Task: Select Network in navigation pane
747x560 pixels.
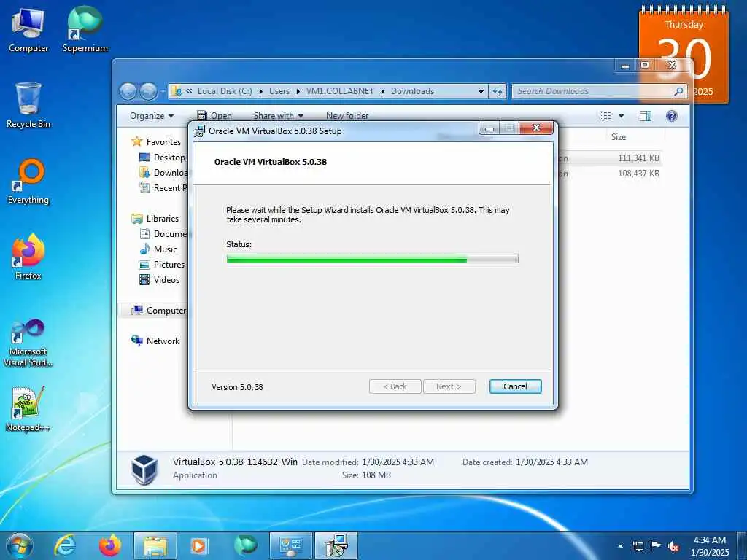Action: 155,341
